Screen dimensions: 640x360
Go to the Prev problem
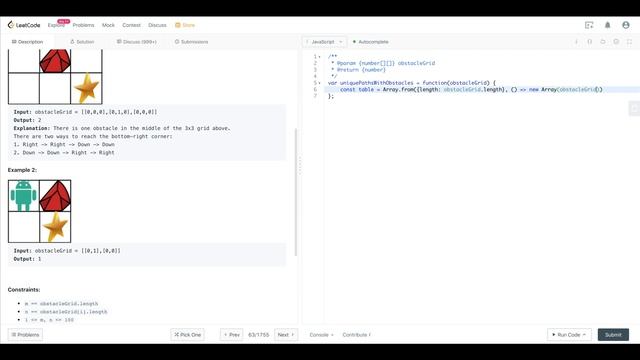[x=231, y=335]
